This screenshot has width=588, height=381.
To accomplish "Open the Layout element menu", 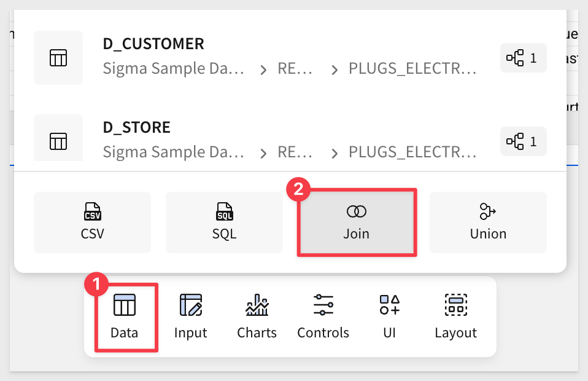I will pos(455,316).
